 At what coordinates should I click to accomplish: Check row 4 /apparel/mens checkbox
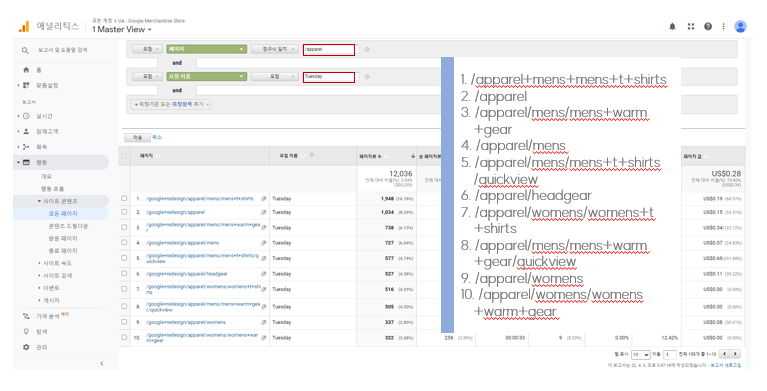[124, 242]
